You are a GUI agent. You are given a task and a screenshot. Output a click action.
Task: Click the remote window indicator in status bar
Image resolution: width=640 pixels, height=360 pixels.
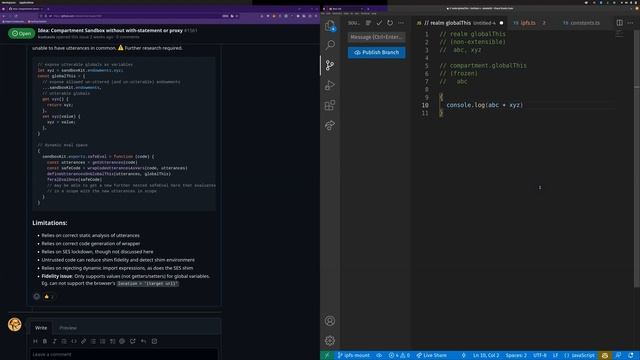click(x=327, y=356)
